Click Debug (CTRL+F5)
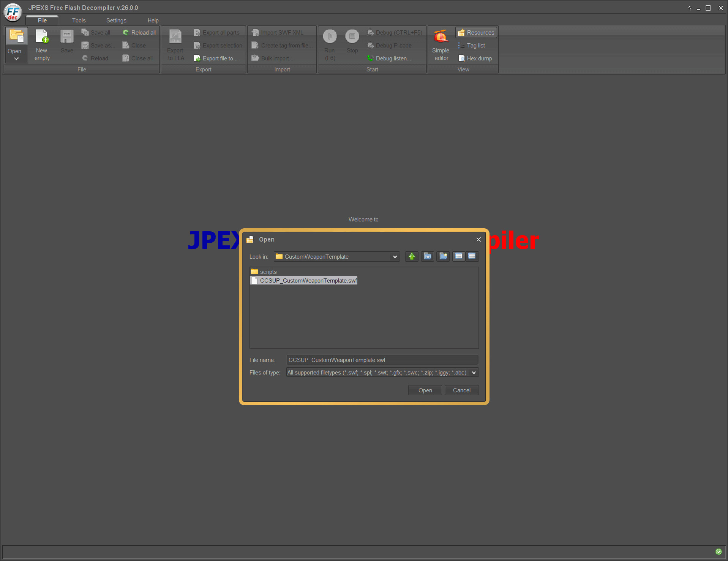 (x=395, y=33)
